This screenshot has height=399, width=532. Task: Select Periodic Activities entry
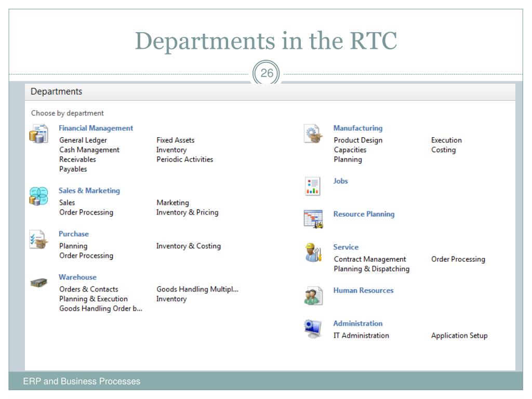(185, 159)
